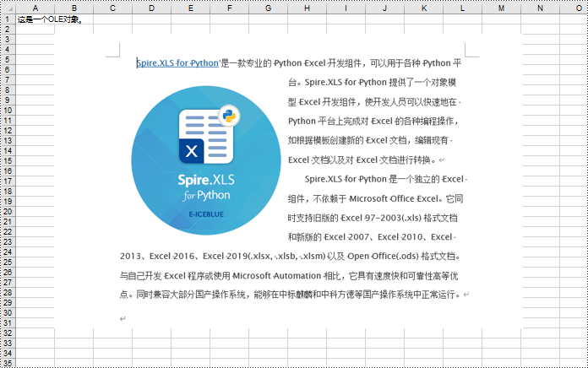This screenshot has width=588, height=368.
Task: Click the line '和新版的 Excel 2007、Excel 2010'
Action: tap(371, 237)
